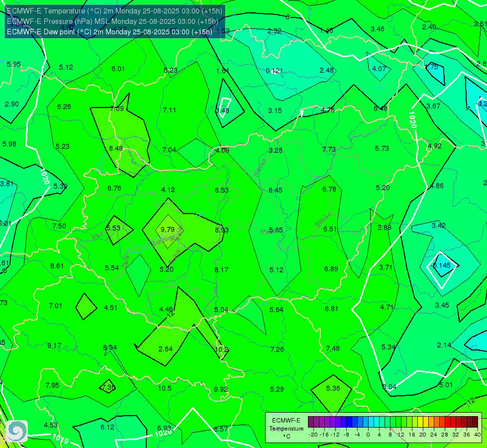This screenshot has width=487, height=448.
Task: Click the temperature value 8.04
Action: pos(110,347)
